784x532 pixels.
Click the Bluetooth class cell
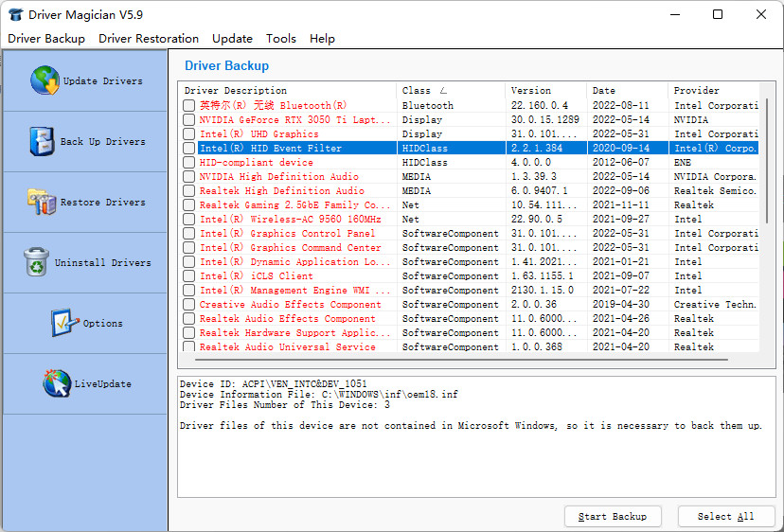click(427, 105)
